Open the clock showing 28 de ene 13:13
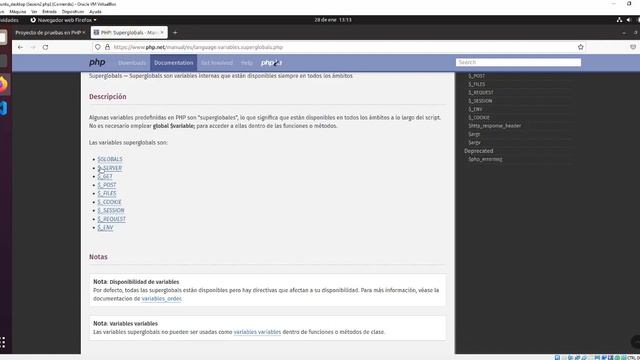Screen dimensions: 640x360 click(x=333, y=20)
